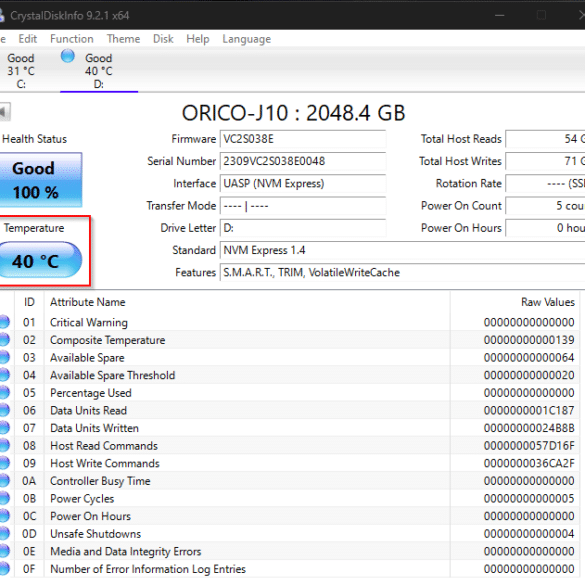Select the Critical Warning attribute name
Viewport: 585px width, 585px height.
tap(89, 322)
